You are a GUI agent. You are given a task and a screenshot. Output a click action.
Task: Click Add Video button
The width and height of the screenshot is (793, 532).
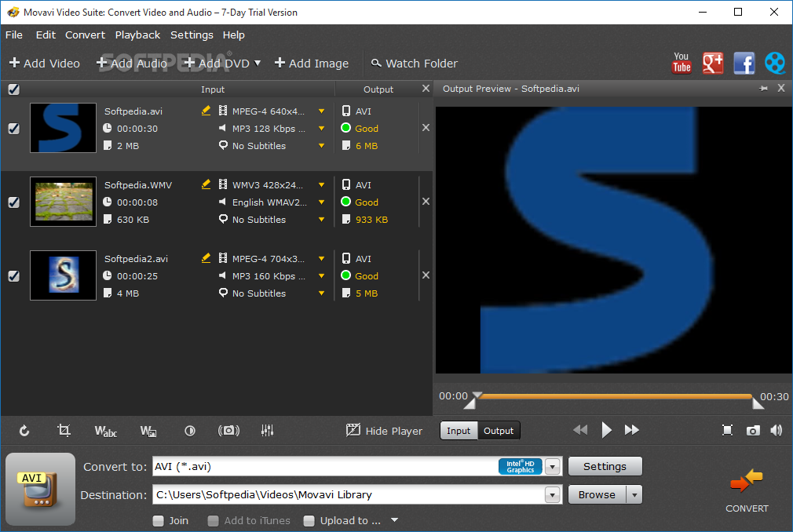click(45, 63)
